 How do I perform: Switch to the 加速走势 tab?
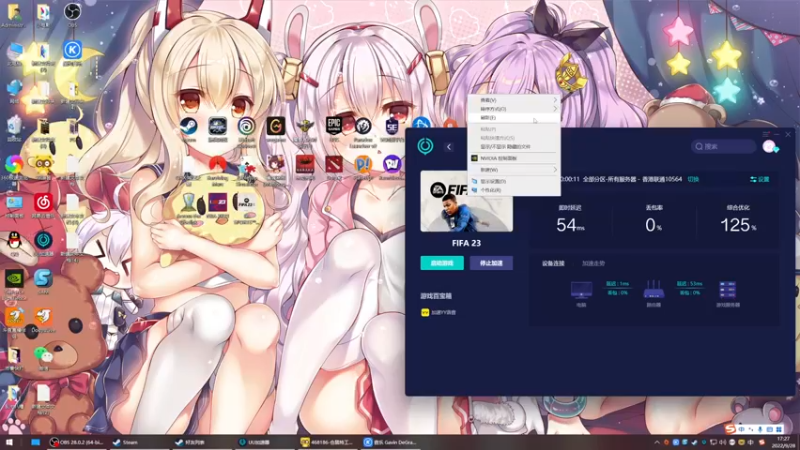[593, 263]
